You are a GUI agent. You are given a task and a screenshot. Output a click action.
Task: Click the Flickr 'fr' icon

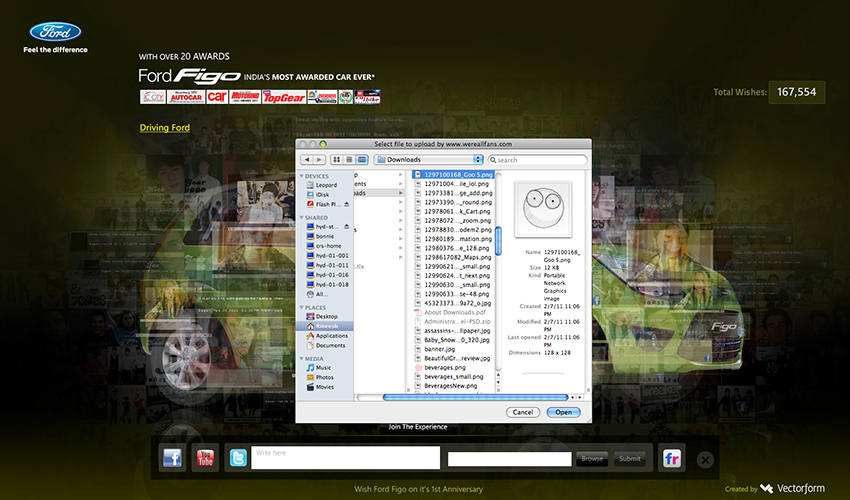(x=672, y=459)
